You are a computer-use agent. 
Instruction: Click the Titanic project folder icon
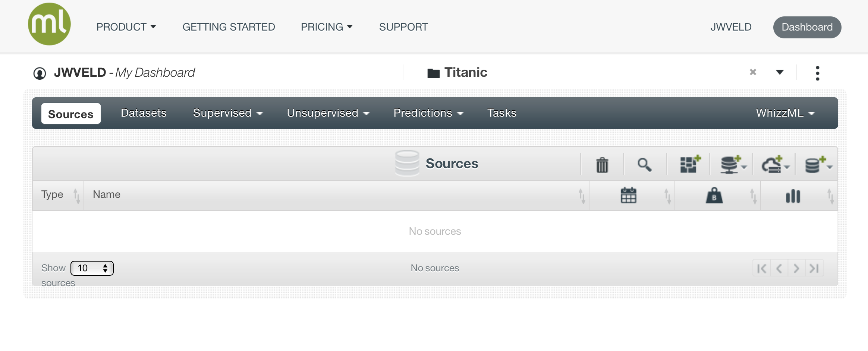(433, 73)
